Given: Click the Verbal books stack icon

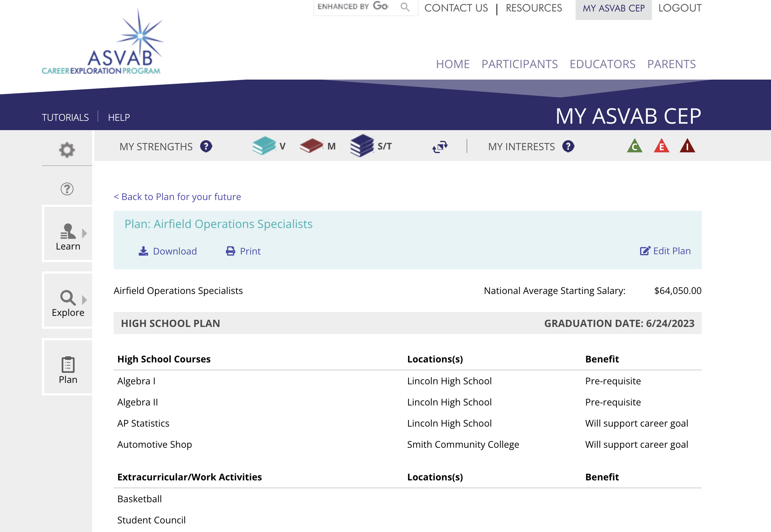Looking at the screenshot, I should (264, 146).
